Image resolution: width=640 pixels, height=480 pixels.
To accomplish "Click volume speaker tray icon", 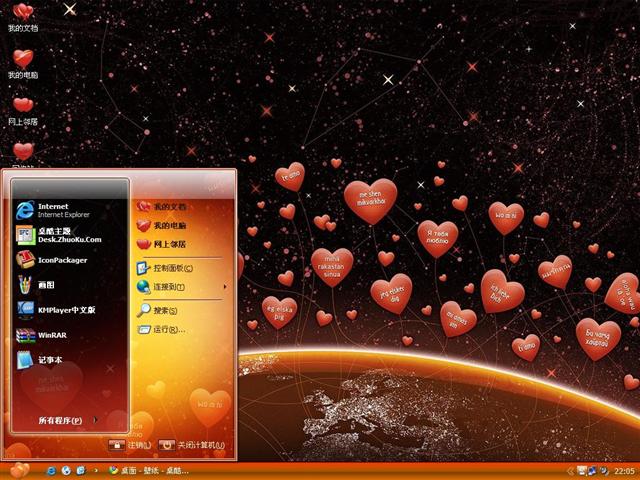I will click(x=603, y=471).
